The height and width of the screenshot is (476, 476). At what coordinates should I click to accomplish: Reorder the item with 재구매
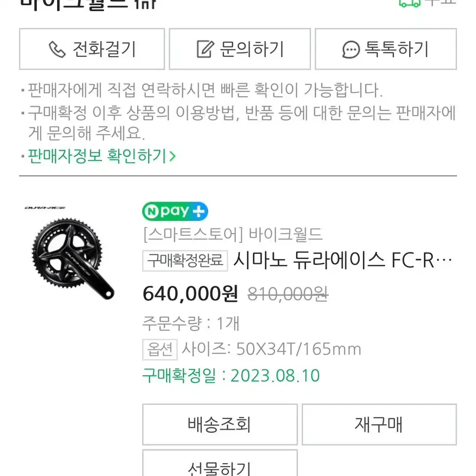click(379, 424)
